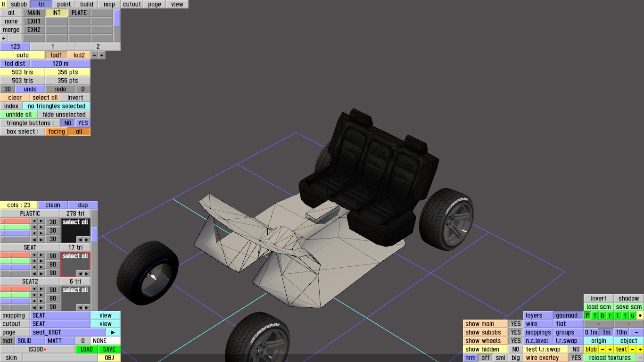
Task: Increase blob size with its plus button
Action: coord(610,349)
